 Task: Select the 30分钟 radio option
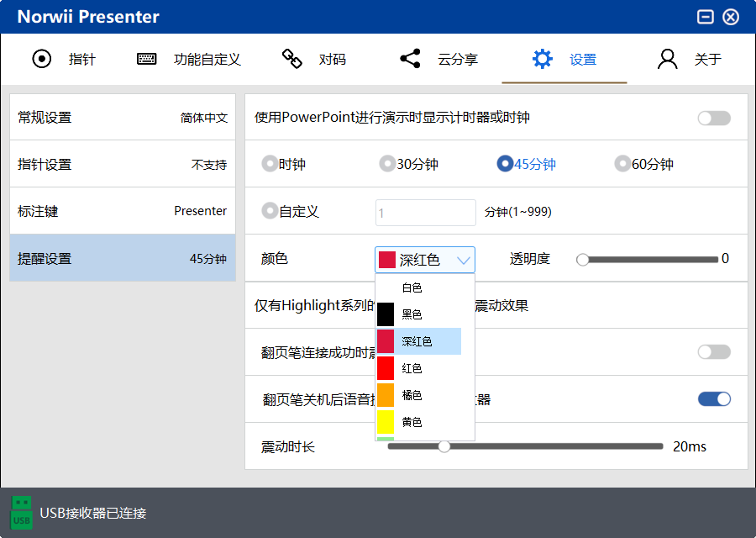[x=409, y=164]
